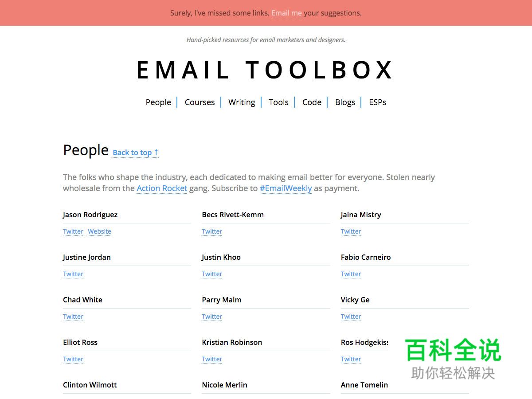
Task: Select Tools in the navigation menu
Action: tap(278, 102)
